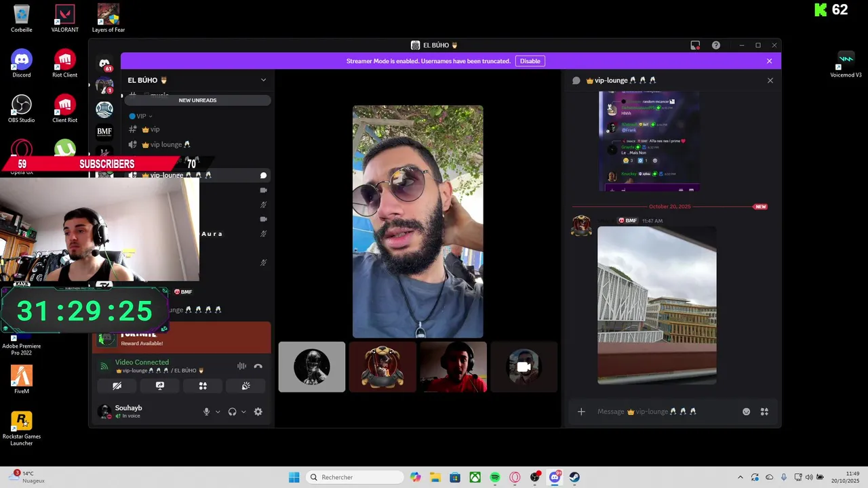Select the black-and-white avatar participant tile
Image resolution: width=868 pixels, height=488 pixels.
tap(312, 367)
